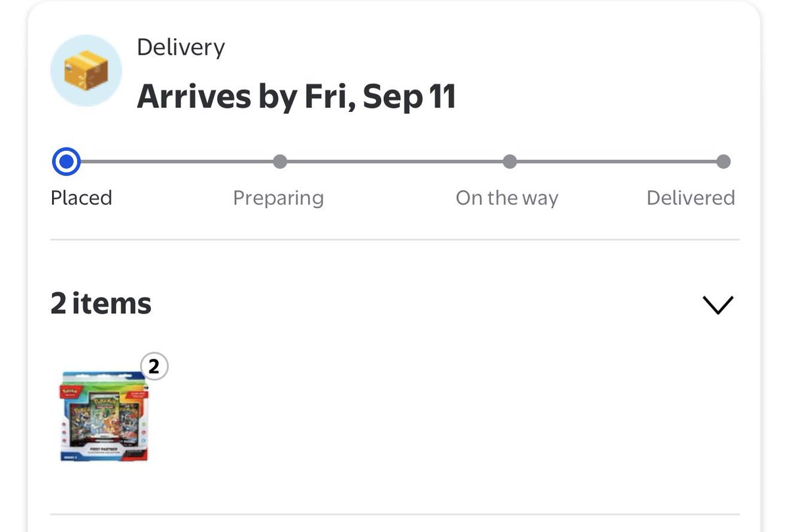
Task: Click the On the way step dot
Action: (510, 161)
